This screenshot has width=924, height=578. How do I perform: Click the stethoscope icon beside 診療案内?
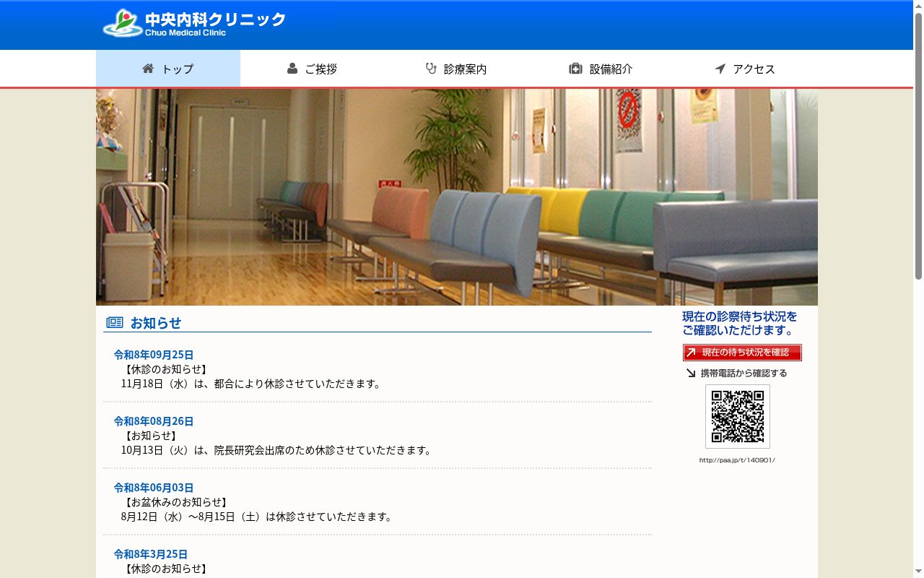click(x=431, y=69)
